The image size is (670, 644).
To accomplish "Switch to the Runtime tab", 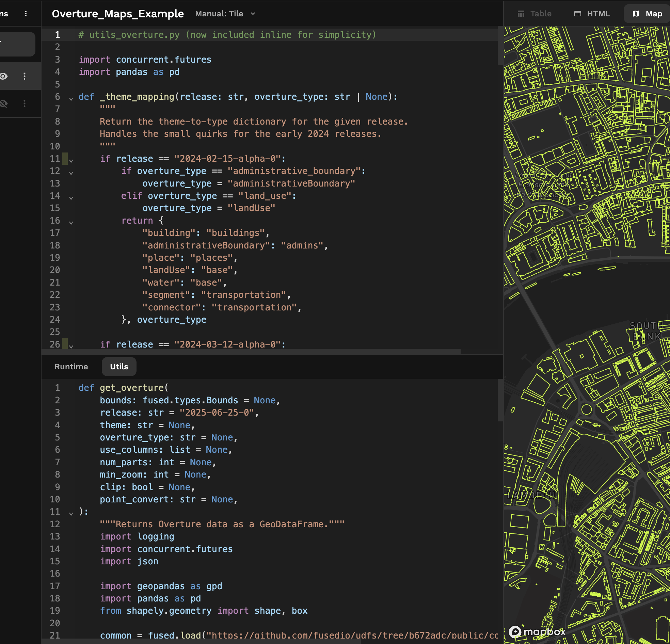I will [71, 367].
